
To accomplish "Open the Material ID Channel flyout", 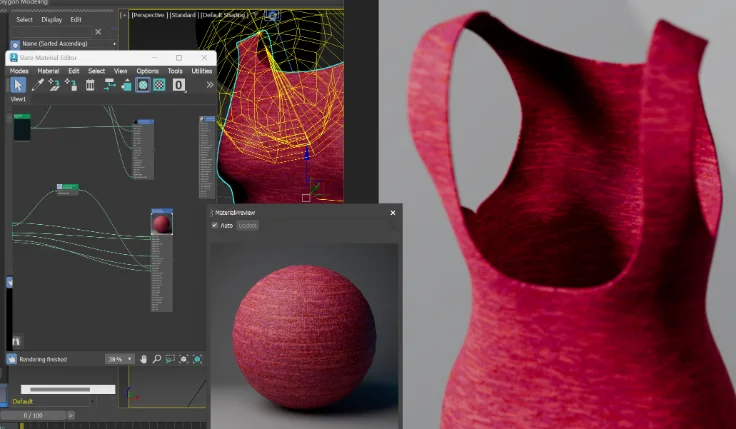I will click(179, 85).
